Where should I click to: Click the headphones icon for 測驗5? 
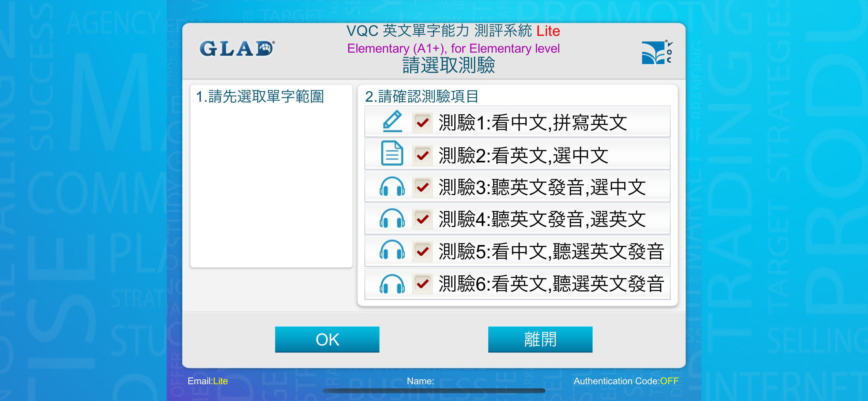392,250
